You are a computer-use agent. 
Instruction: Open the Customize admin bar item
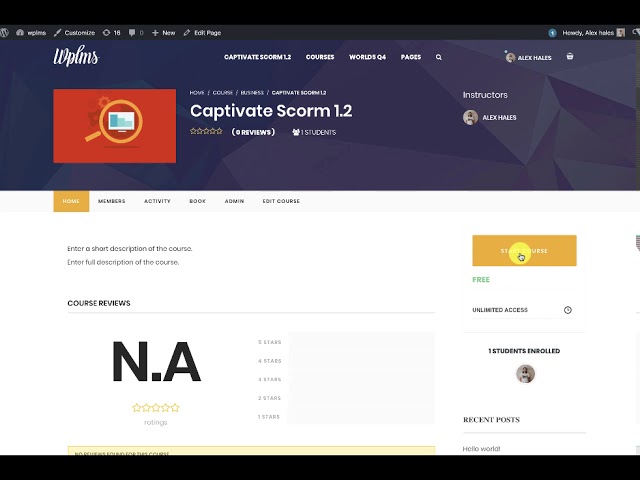click(x=74, y=33)
